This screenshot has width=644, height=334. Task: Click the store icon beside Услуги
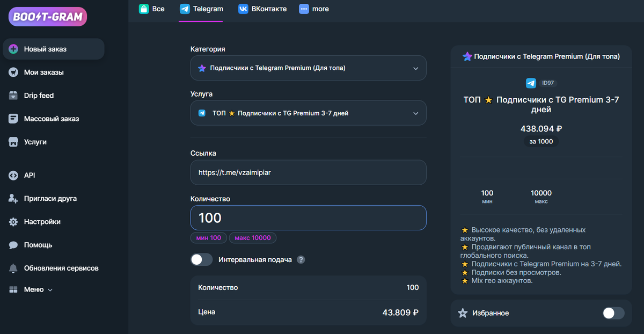point(14,142)
